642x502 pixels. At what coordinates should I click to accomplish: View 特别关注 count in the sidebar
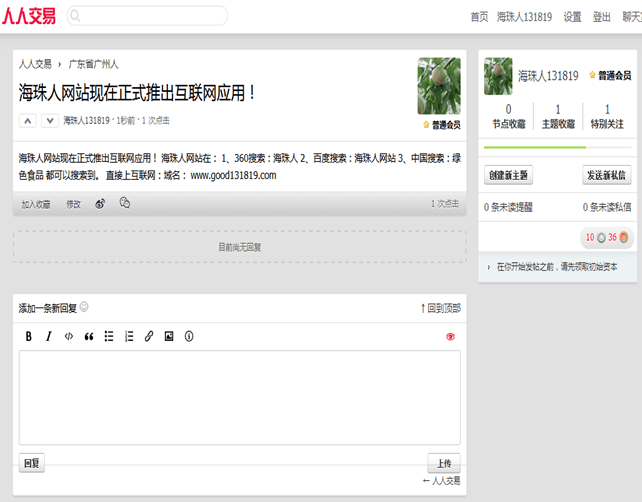tap(607, 116)
